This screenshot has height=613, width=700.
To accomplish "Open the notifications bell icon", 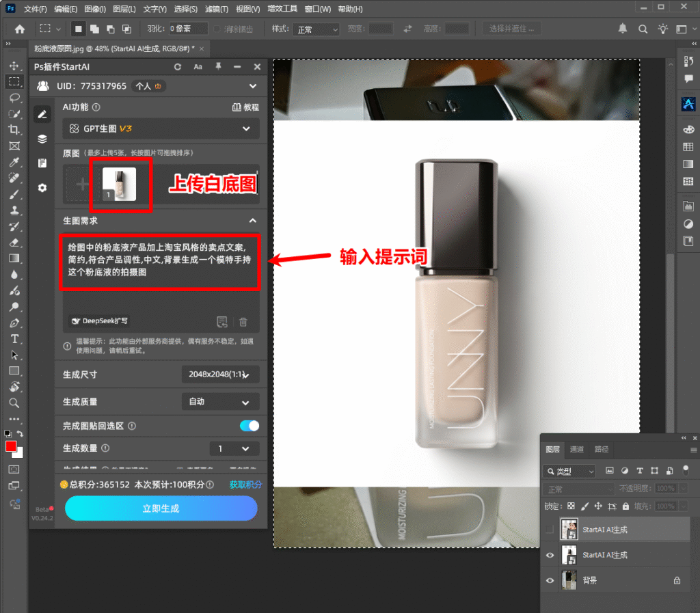I will 622,29.
